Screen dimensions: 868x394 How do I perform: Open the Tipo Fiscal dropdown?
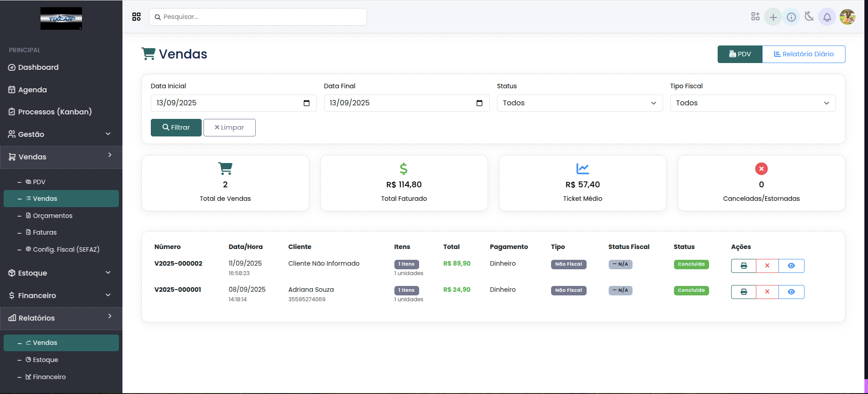coord(752,103)
